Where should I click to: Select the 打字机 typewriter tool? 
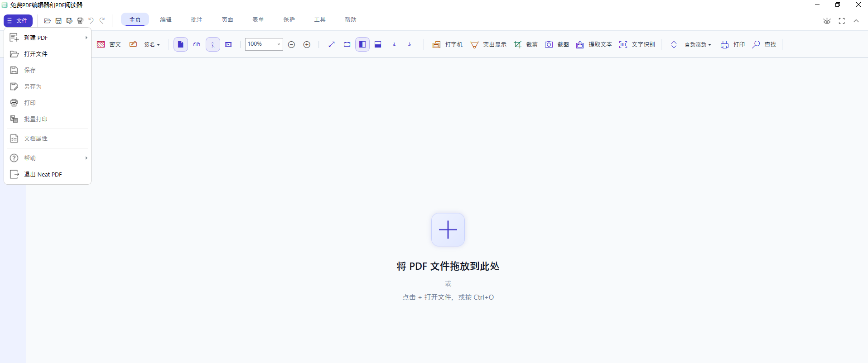click(448, 44)
